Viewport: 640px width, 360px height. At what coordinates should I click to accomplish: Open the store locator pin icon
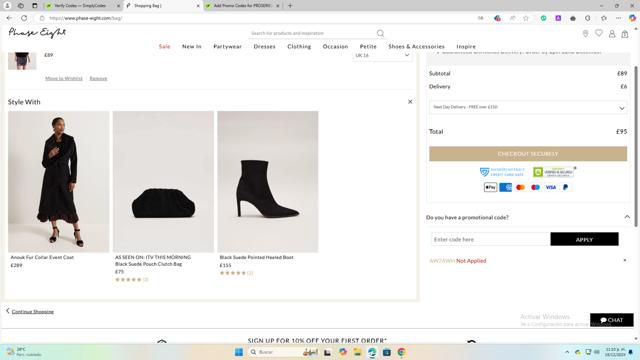[585, 34]
